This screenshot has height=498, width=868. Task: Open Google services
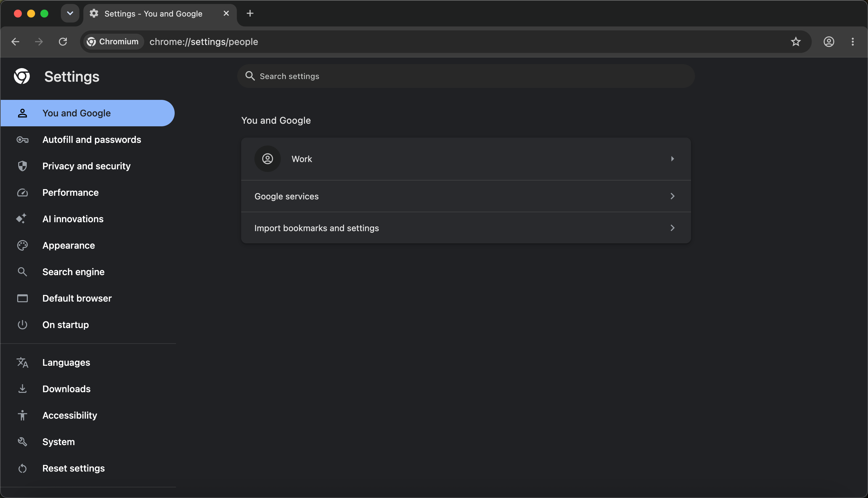coord(466,196)
